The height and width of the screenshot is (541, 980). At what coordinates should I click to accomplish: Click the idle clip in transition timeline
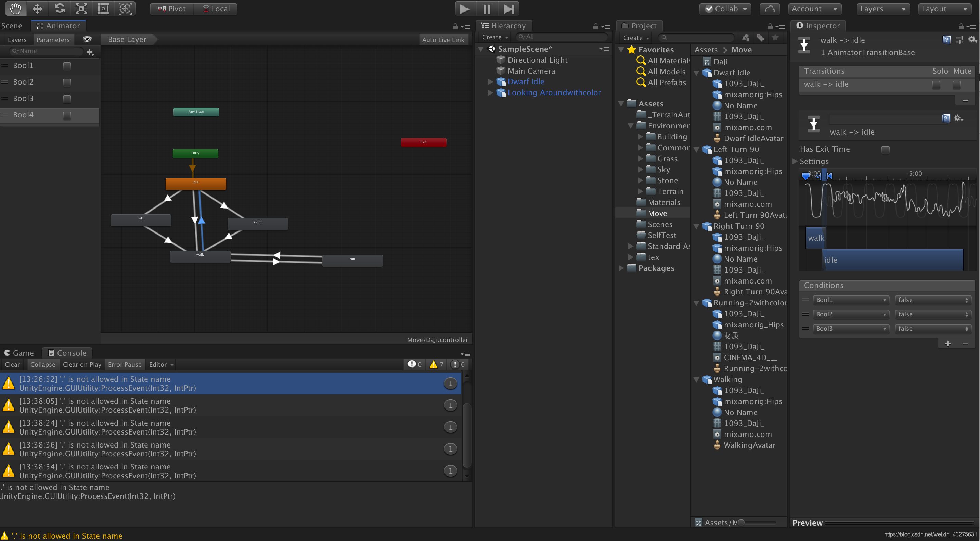point(892,260)
